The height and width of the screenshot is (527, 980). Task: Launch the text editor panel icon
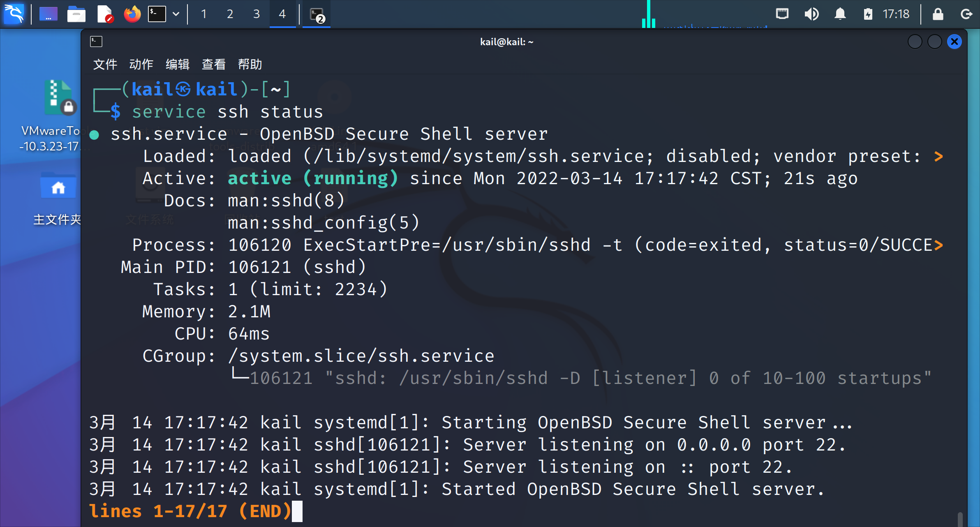[x=105, y=14]
